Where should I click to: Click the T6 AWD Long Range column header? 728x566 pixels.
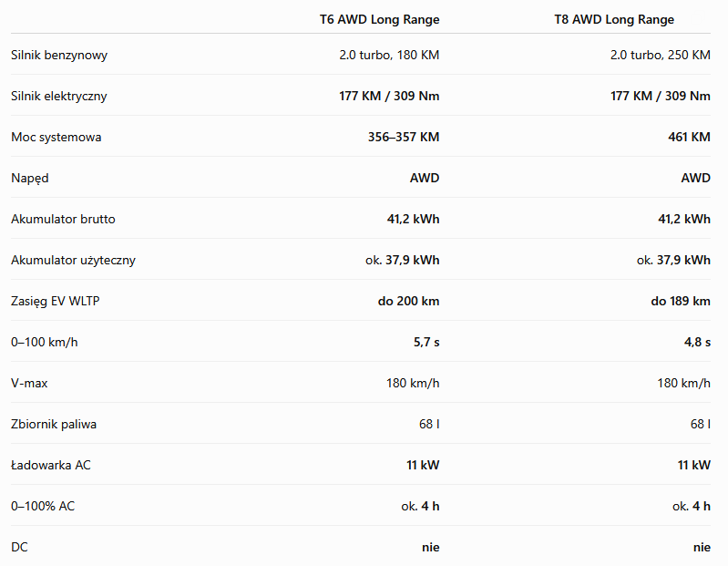pyautogui.click(x=379, y=19)
